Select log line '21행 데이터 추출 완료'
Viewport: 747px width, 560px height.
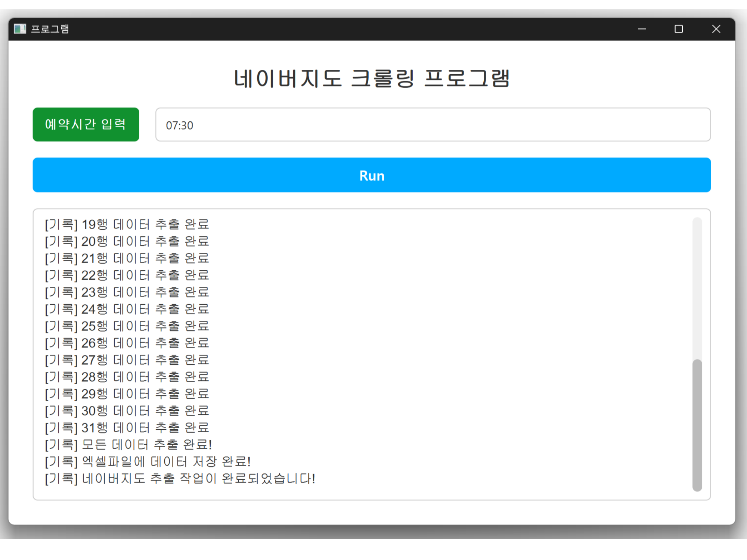pos(127,258)
